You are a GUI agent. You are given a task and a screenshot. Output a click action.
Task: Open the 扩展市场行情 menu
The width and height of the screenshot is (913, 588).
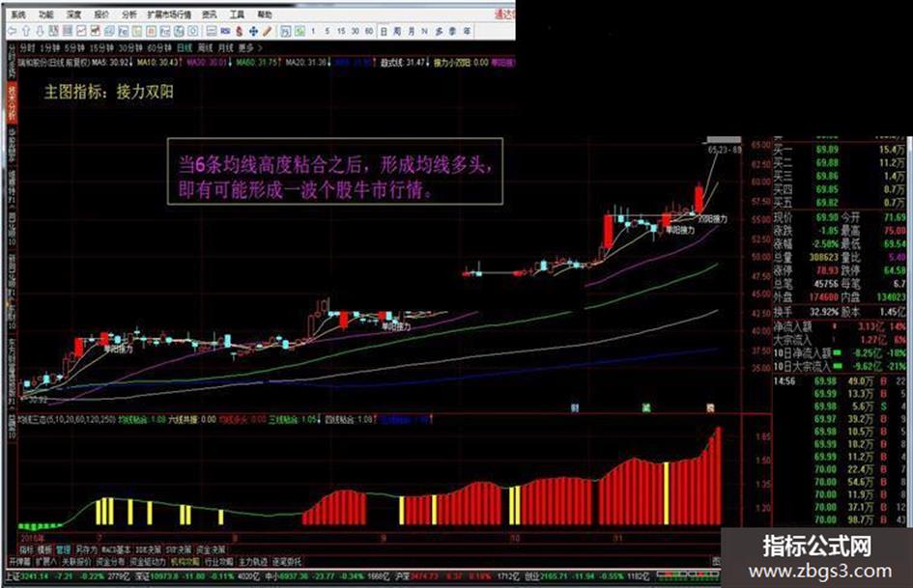coord(169,14)
